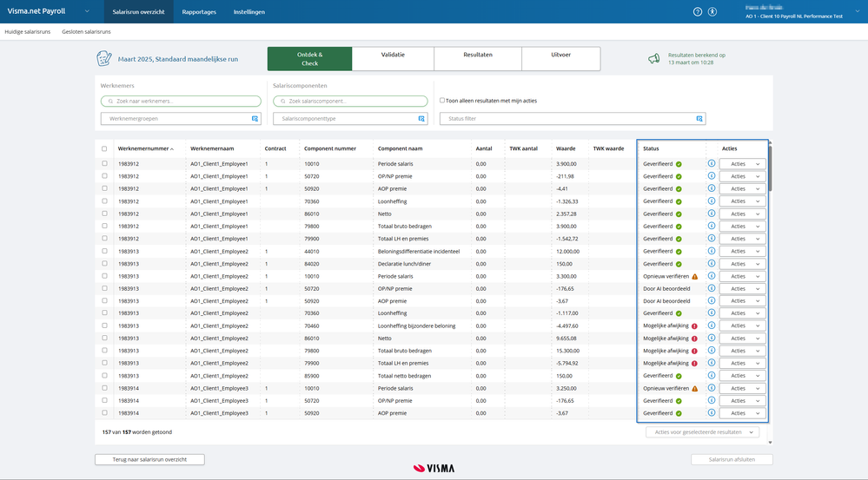Viewport: 868px width, 480px height.
Task: Click the salary run document icon
Action: pos(104,58)
